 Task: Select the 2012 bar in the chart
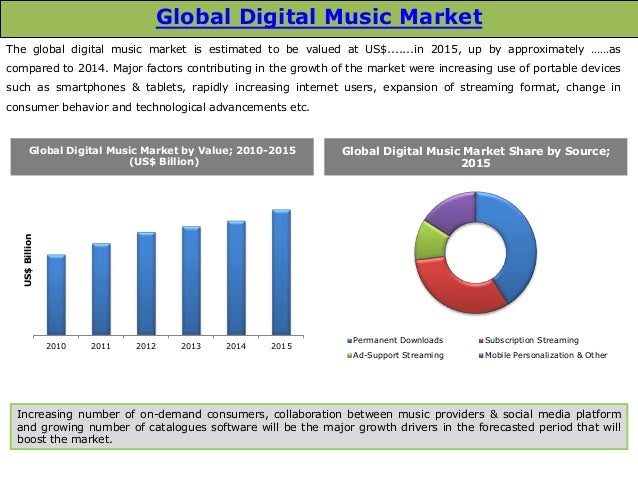(146, 284)
